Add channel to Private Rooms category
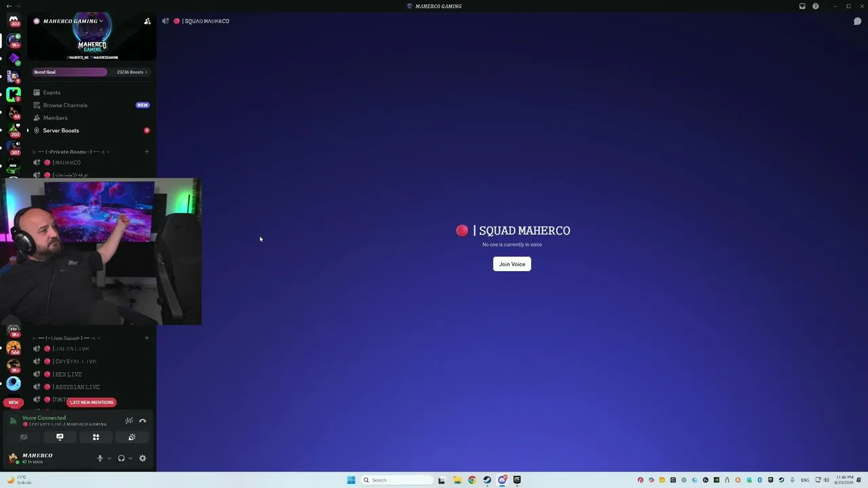 point(146,152)
